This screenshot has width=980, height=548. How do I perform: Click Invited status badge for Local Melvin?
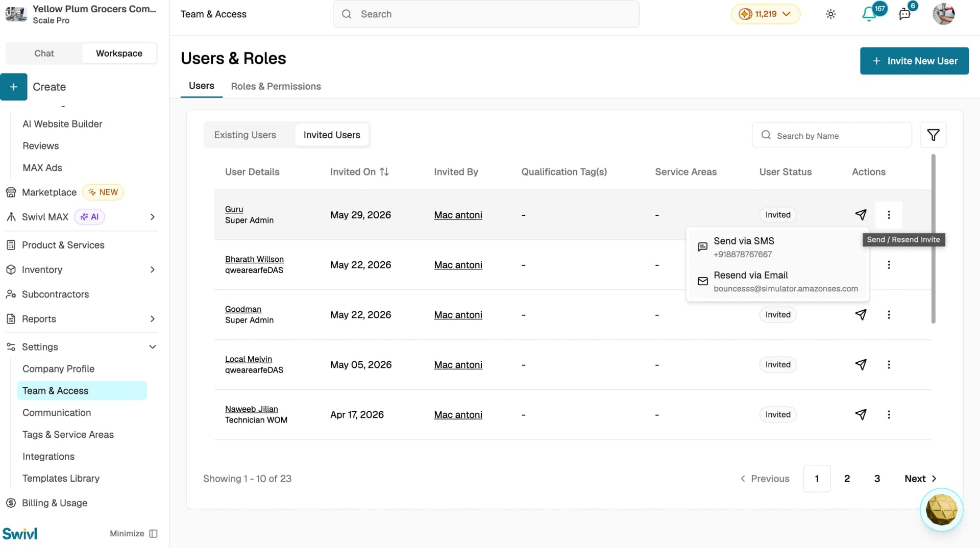pos(777,365)
